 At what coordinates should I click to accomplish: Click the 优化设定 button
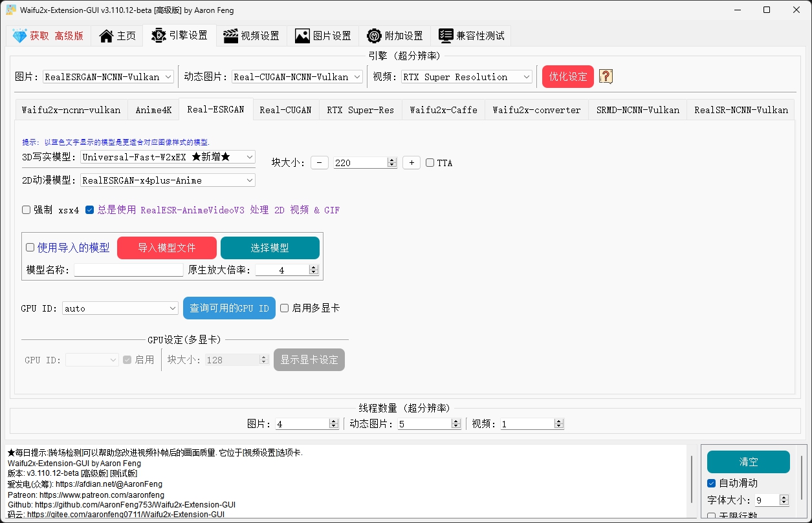click(x=568, y=76)
